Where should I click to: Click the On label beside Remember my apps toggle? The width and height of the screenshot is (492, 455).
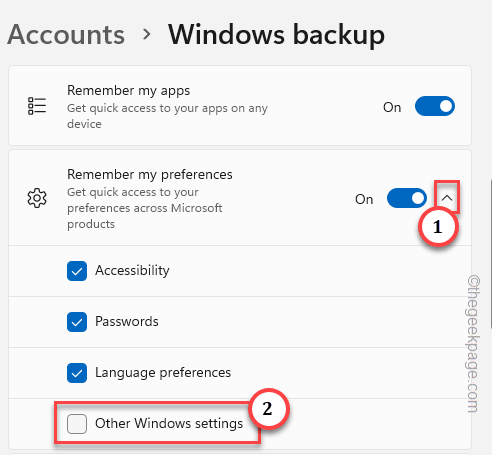tap(392, 107)
